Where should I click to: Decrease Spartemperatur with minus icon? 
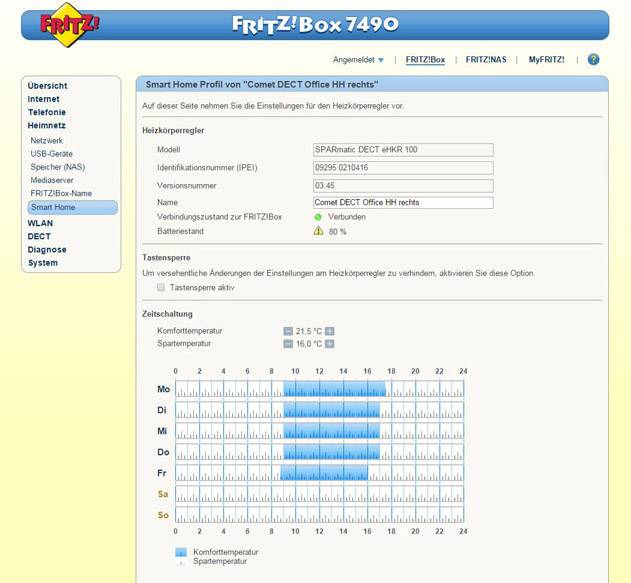(288, 344)
